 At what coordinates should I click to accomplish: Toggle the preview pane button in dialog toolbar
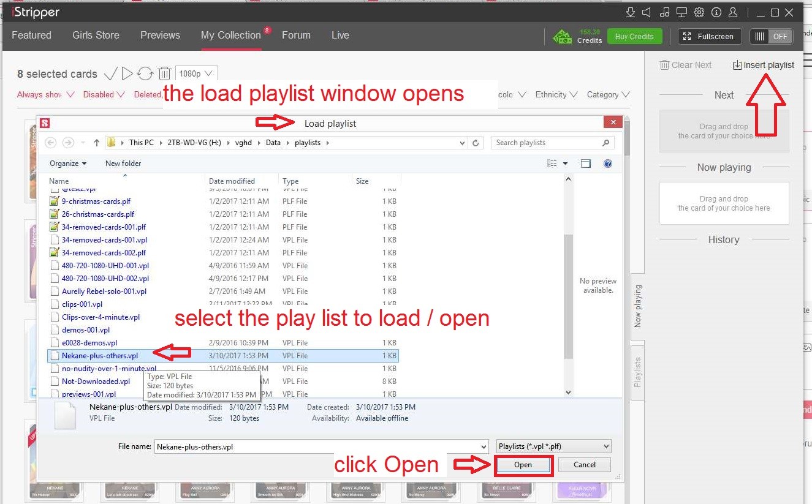(586, 164)
